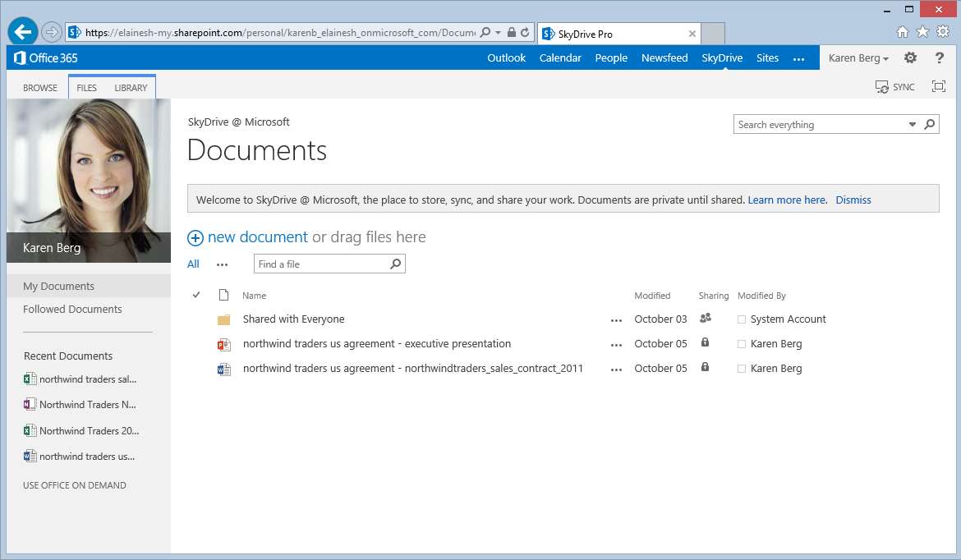
Task: Toggle select all check mark in header
Action: pyautogui.click(x=196, y=295)
